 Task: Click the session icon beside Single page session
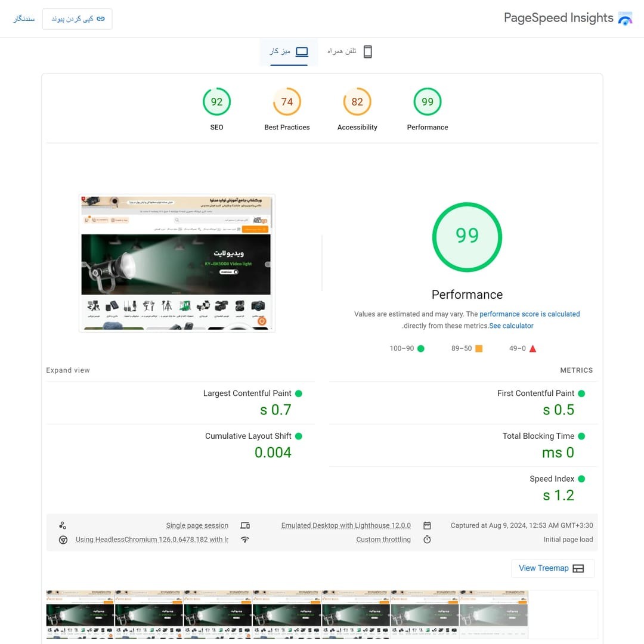tap(63, 525)
